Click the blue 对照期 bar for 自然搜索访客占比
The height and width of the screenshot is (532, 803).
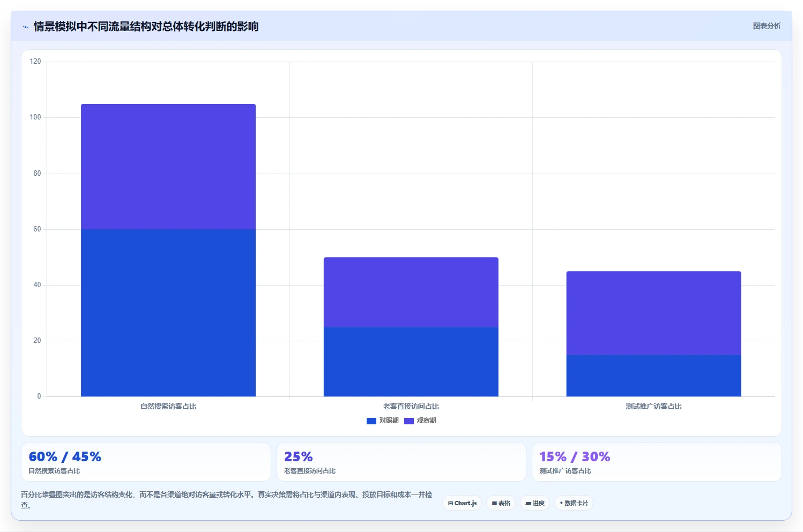(x=168, y=313)
